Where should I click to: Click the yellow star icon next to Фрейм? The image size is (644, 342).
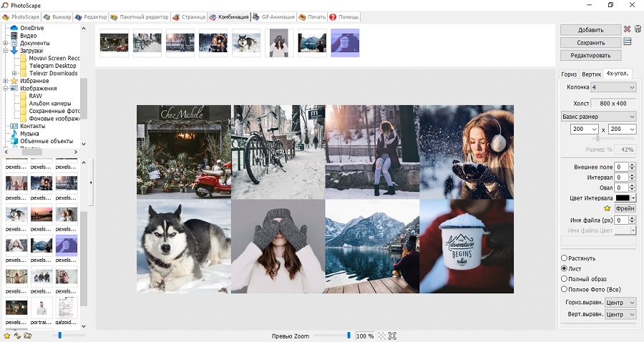(x=608, y=209)
